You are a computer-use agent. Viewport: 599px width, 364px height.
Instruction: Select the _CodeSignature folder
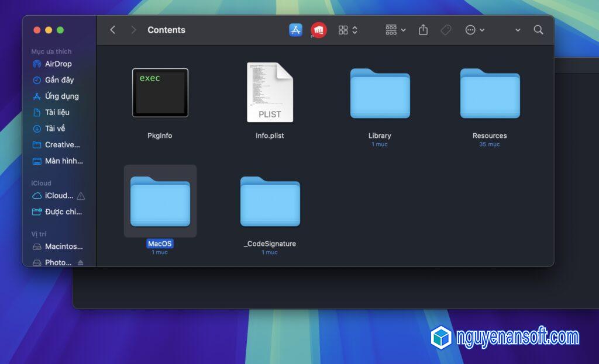click(270, 202)
